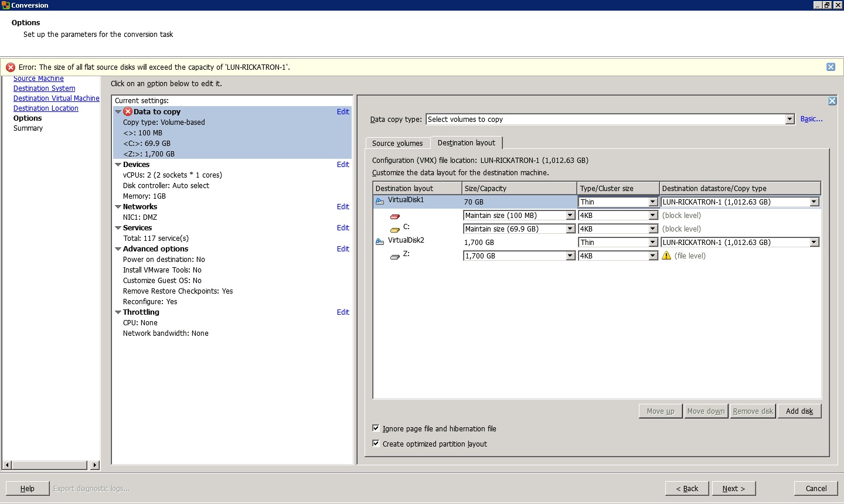
Task: Select the Destination layout tab
Action: (466, 143)
